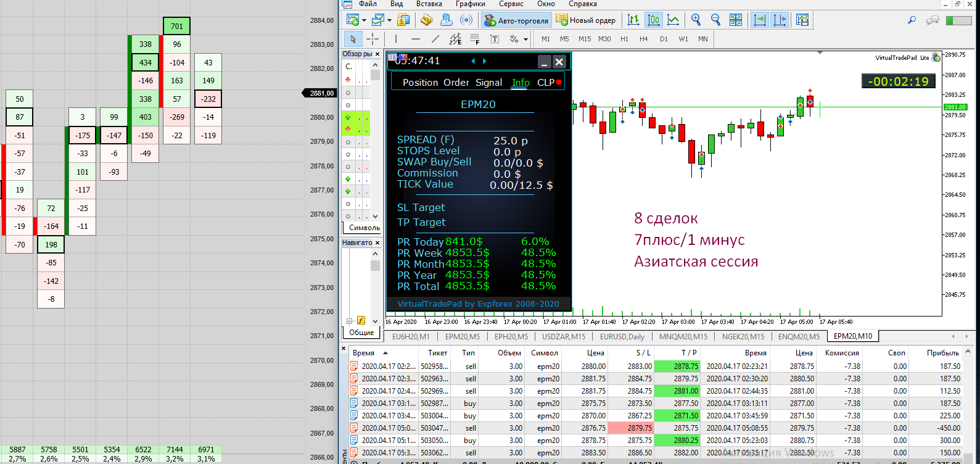980x464 pixels.
Task: Click the right arrow in VirtualTradePad header
Action: (485, 61)
